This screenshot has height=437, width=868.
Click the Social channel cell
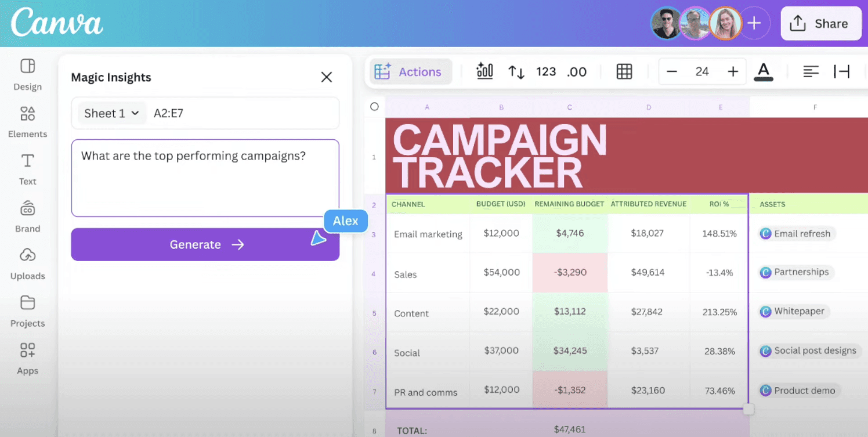point(428,352)
